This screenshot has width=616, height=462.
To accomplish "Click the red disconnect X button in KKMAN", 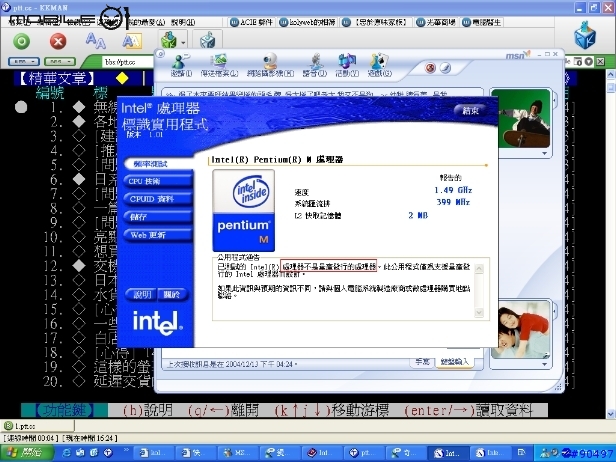I will click(58, 41).
